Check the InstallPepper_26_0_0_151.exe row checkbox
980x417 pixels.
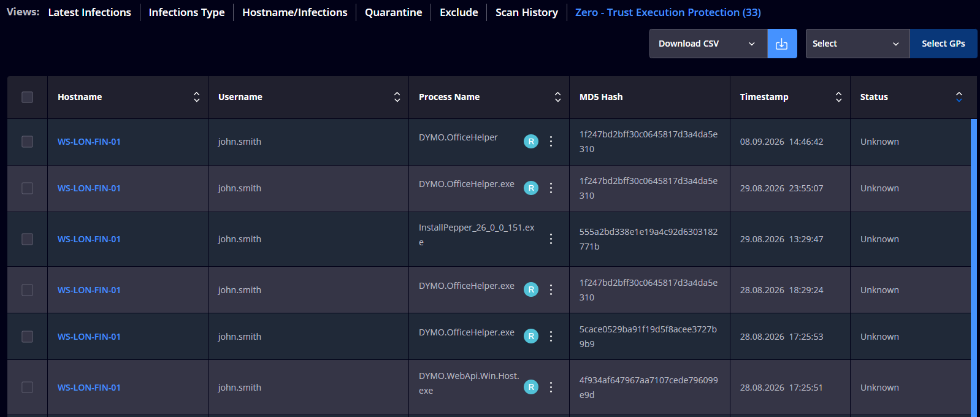(x=27, y=239)
